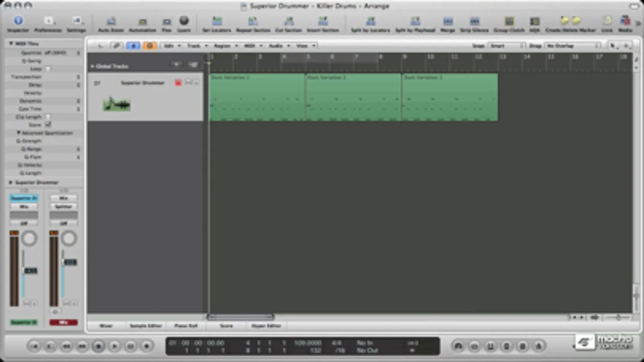Click the Learn knob icon

(184, 21)
